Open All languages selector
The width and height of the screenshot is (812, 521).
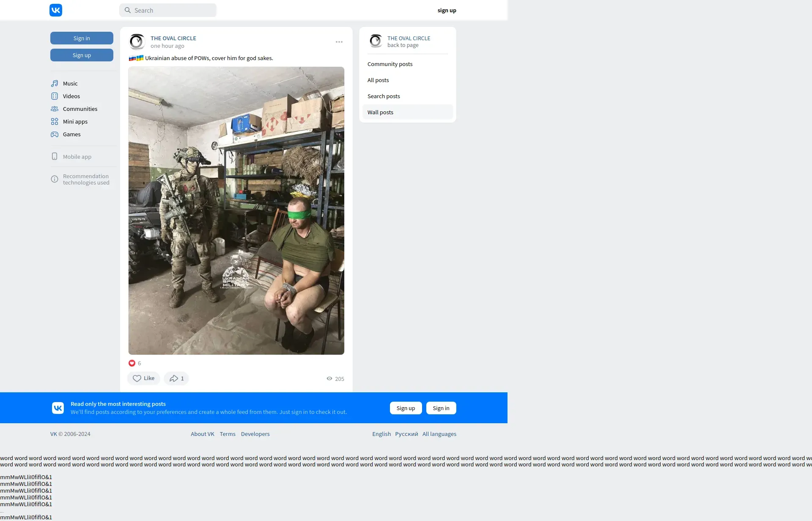pos(439,434)
